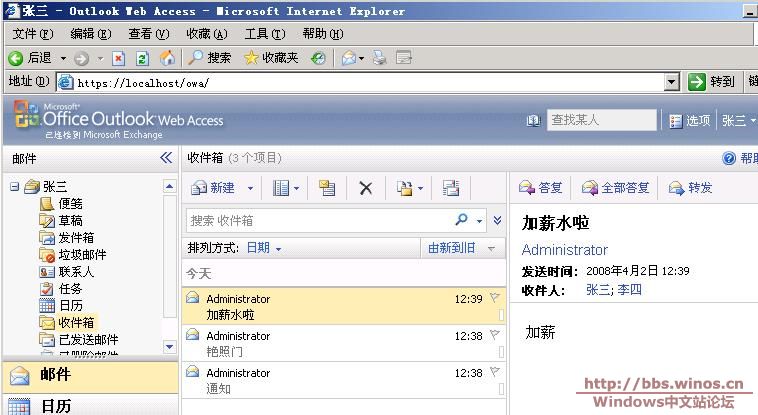
Task: Click recipient link 李四
Action: click(629, 290)
